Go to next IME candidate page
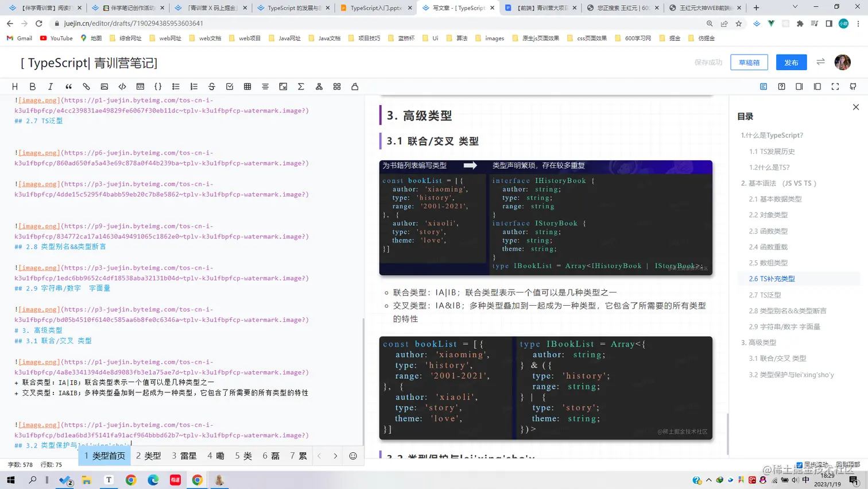Image resolution: width=868 pixels, height=489 pixels. 335,456
